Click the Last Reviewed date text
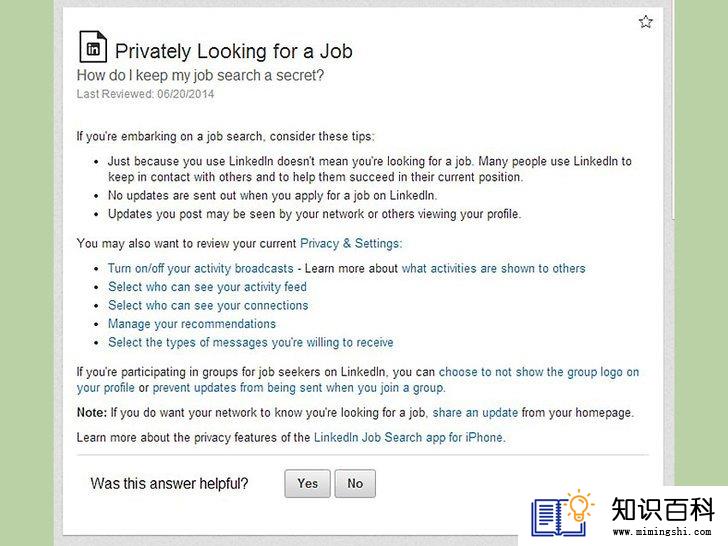The height and width of the screenshot is (546, 728). tap(145, 94)
